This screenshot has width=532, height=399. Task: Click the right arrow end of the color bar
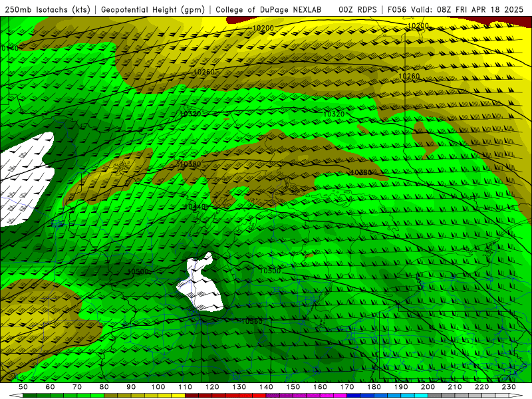click(x=516, y=396)
